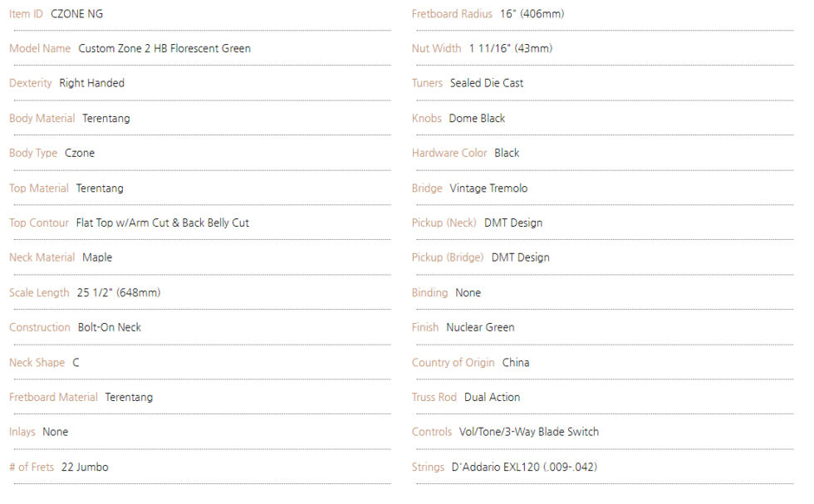Image resolution: width=814 pixels, height=504 pixels.
Task: Select the Body Material label
Action: click(42, 119)
